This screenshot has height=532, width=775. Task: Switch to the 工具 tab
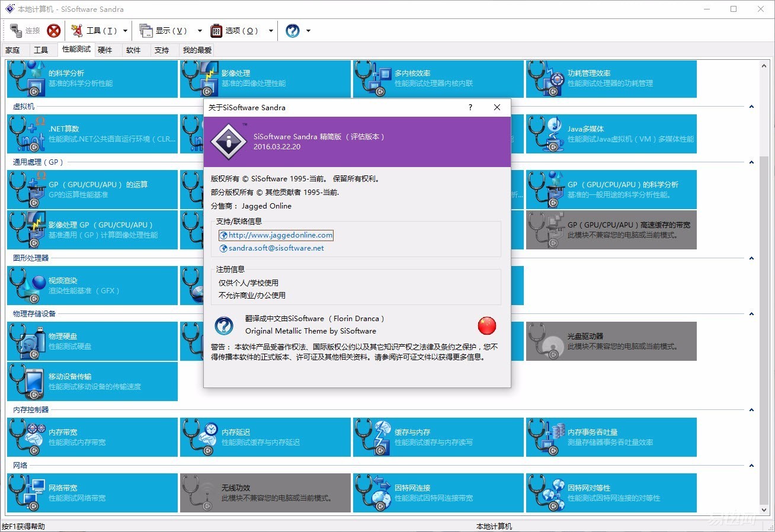coord(41,50)
